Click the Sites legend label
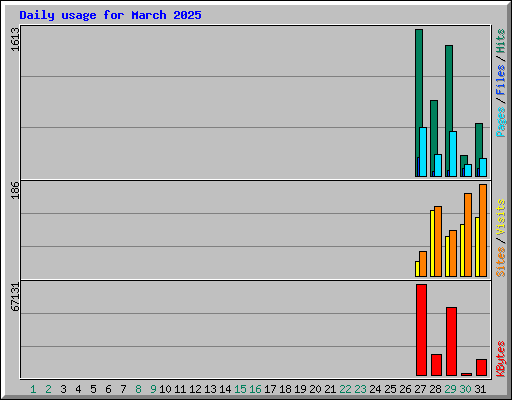The width and height of the screenshot is (512, 400). [x=500, y=262]
